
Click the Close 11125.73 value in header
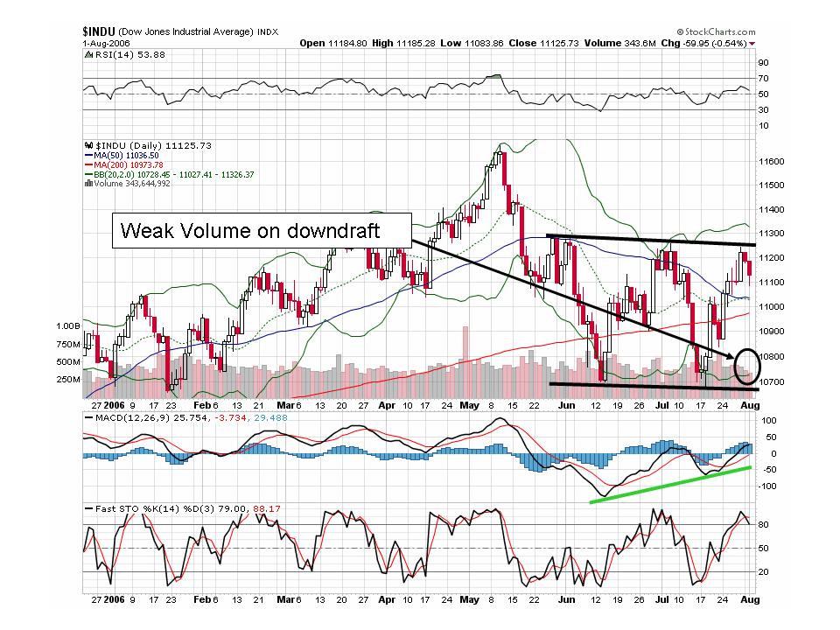[x=543, y=44]
